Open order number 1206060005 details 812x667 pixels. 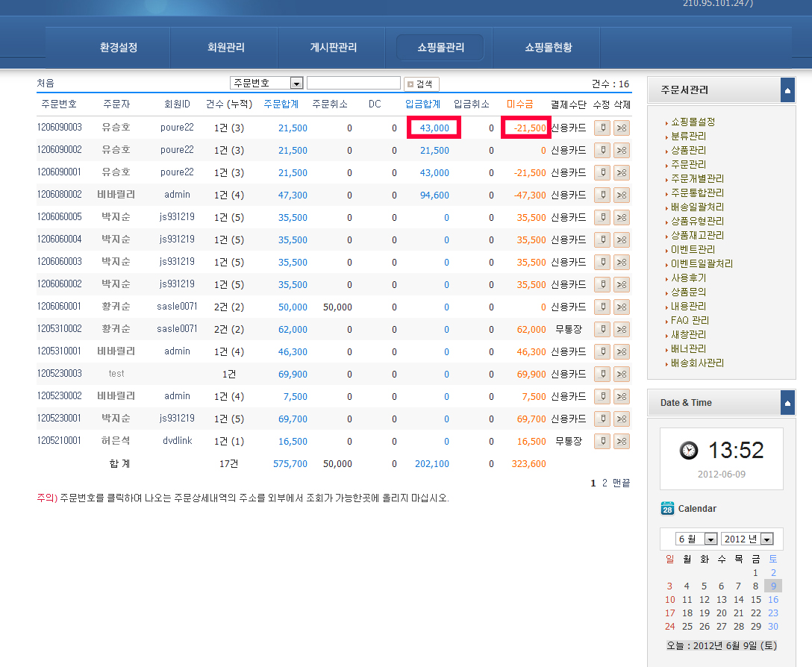point(59,217)
